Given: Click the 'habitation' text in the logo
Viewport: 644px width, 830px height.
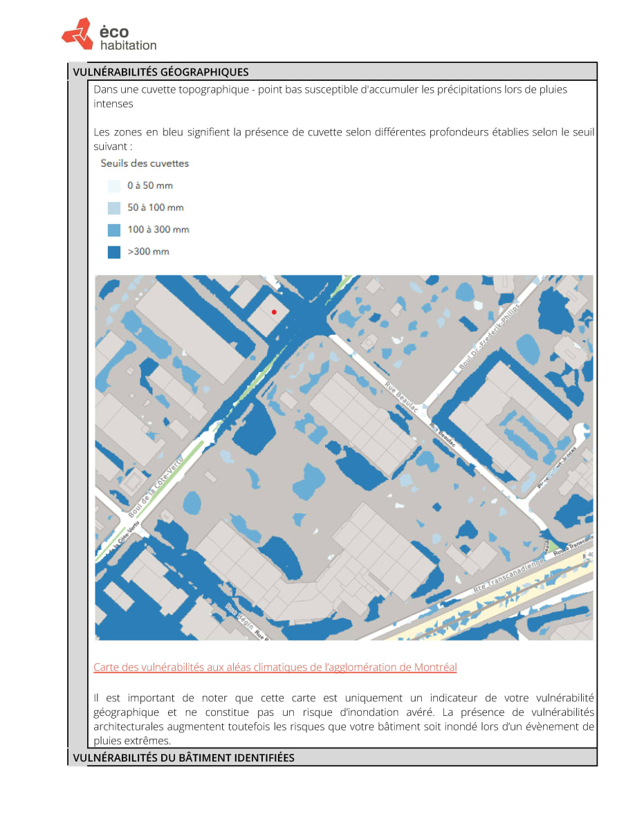Looking at the screenshot, I should coord(128,45).
